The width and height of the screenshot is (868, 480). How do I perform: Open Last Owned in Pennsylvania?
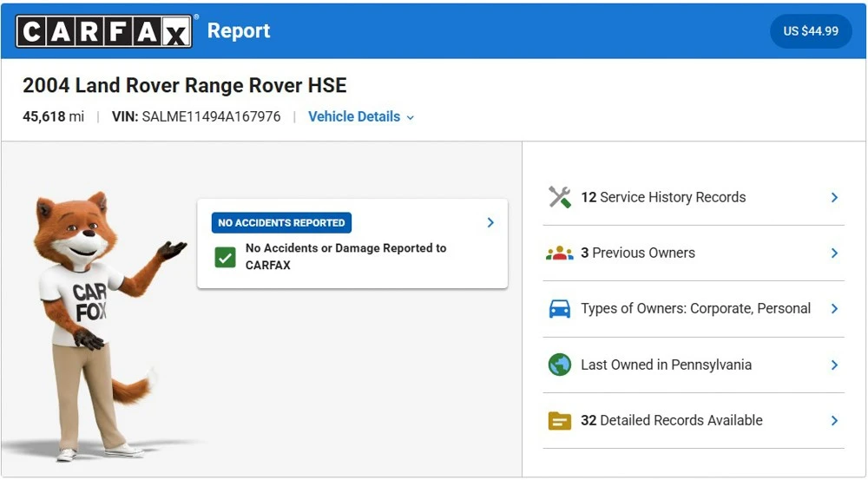(694, 365)
